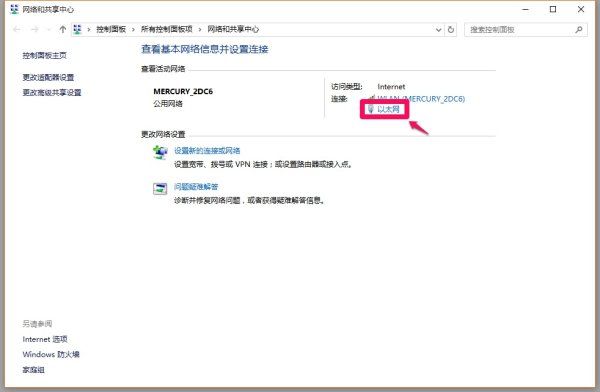Image resolution: width=600 pixels, height=392 pixels.
Task: Click the search magnifier icon
Action: click(579, 29)
